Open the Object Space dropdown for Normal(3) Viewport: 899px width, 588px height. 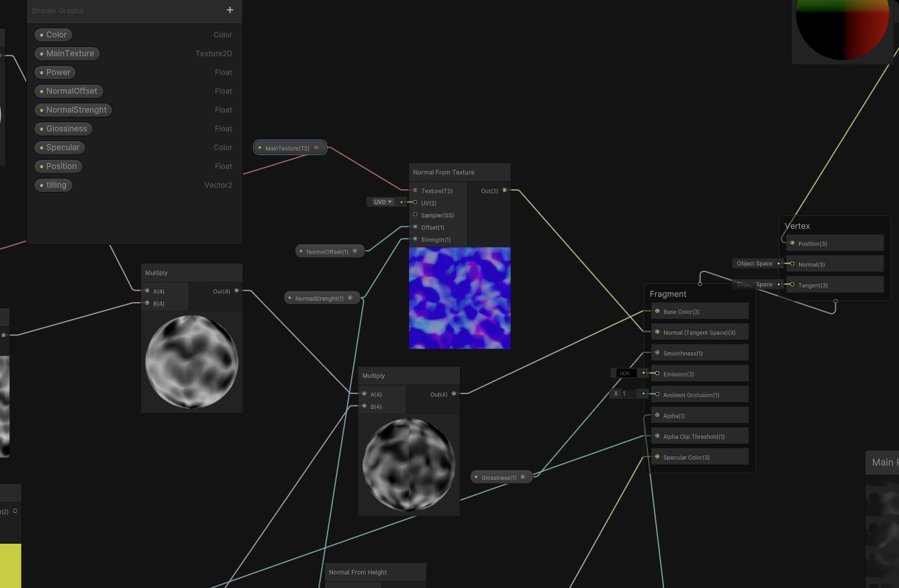click(756, 263)
